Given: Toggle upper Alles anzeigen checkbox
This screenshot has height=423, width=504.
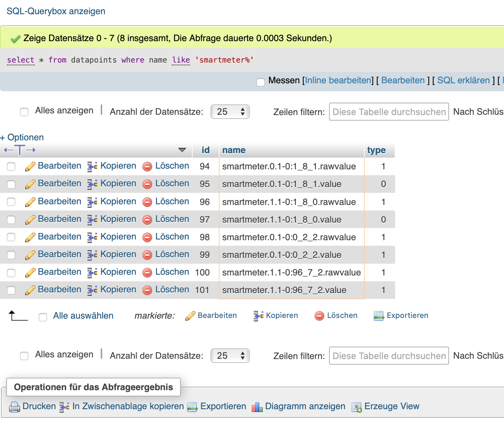Looking at the screenshot, I should (24, 112).
